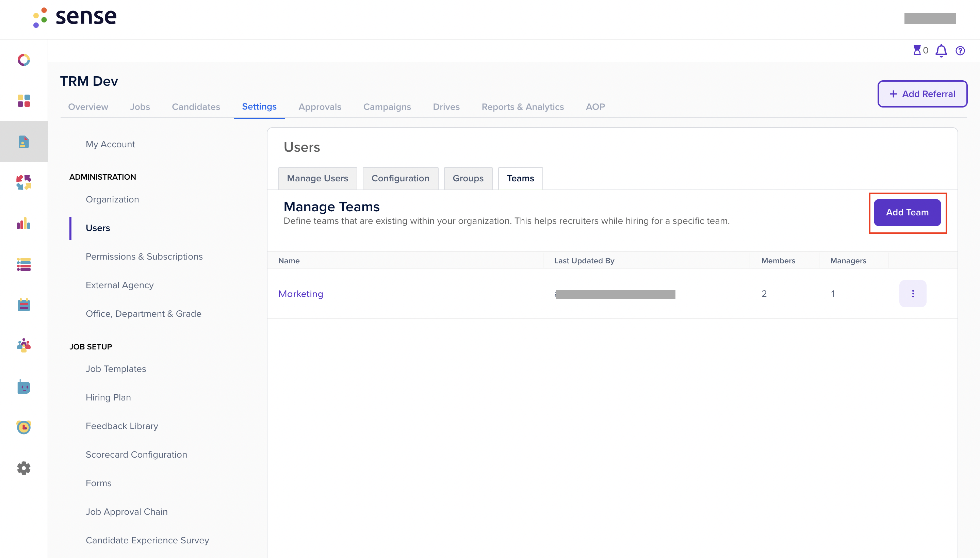Image resolution: width=980 pixels, height=558 pixels.
Task: Open Office, Department & Grade settings
Action: [x=144, y=313]
